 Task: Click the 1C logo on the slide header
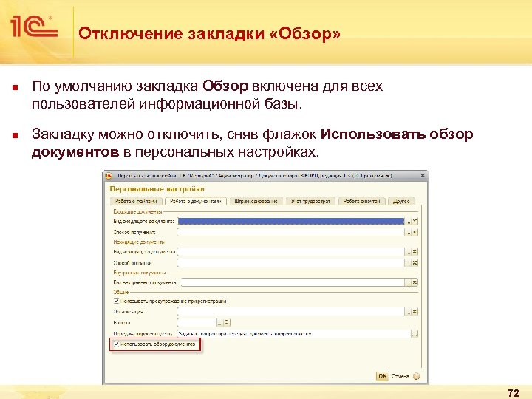[x=33, y=26]
